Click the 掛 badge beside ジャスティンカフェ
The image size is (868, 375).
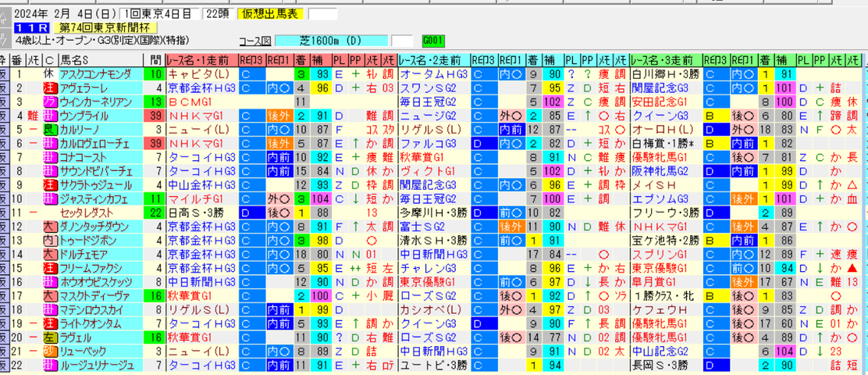pyautogui.click(x=50, y=198)
